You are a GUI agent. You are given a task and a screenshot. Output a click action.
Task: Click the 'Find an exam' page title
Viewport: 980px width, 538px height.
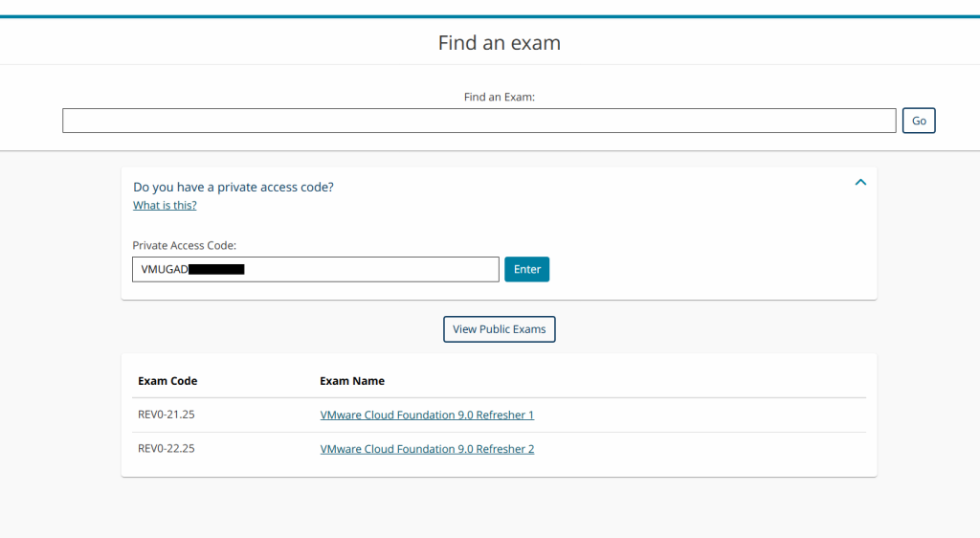(500, 42)
